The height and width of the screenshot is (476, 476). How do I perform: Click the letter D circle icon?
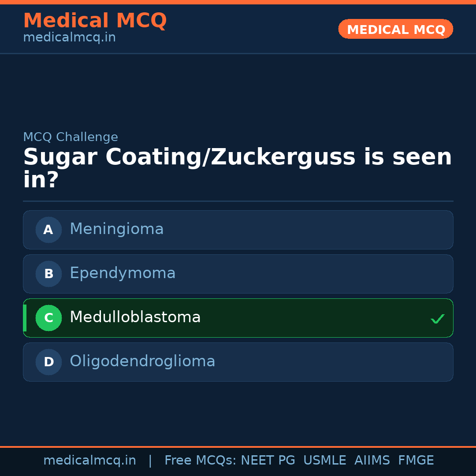point(48,362)
